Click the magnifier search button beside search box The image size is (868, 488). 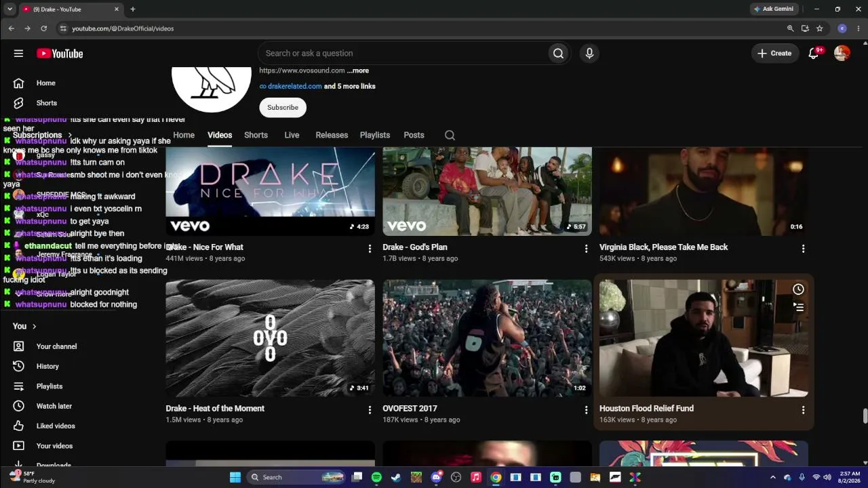pos(558,54)
